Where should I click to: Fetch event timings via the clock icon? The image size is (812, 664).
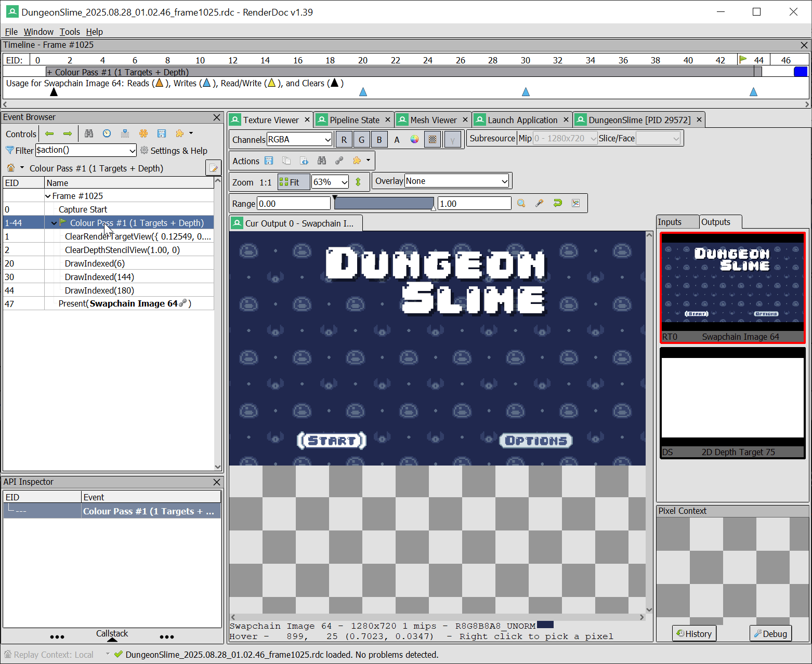click(107, 134)
